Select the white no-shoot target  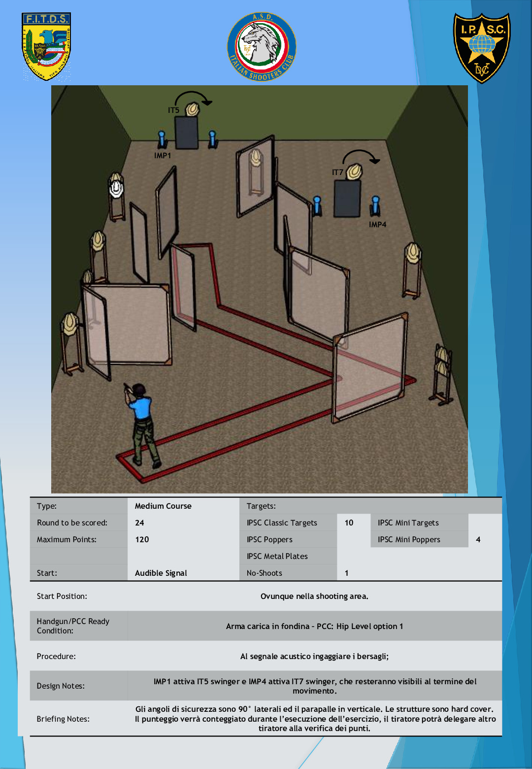pos(116,189)
